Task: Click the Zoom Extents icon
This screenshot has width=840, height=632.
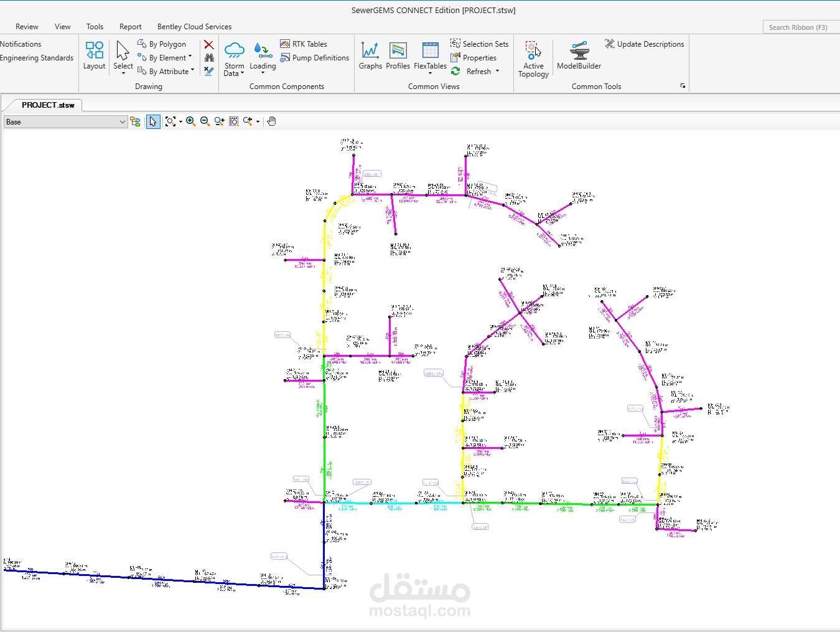Action: point(170,121)
